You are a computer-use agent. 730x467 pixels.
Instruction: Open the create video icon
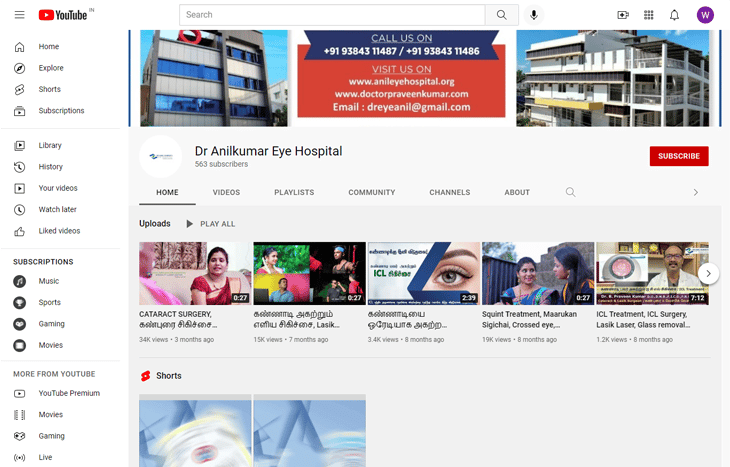pyautogui.click(x=623, y=15)
